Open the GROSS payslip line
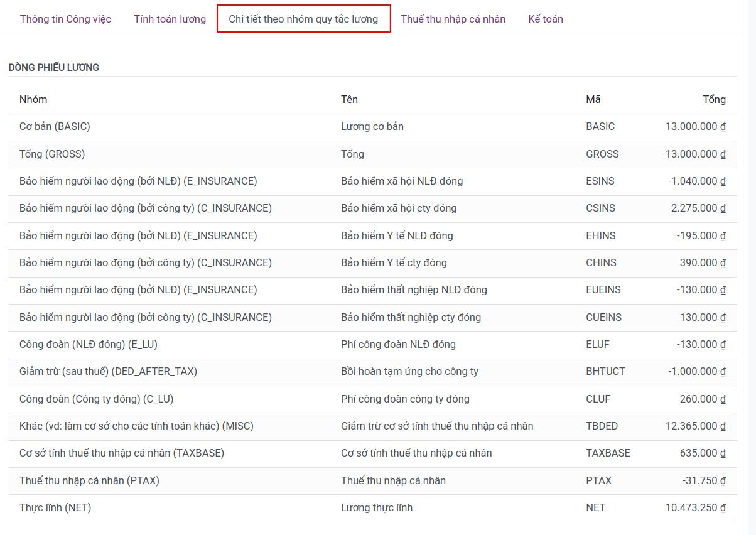Viewport: 756px width, 535px height. 353,153
